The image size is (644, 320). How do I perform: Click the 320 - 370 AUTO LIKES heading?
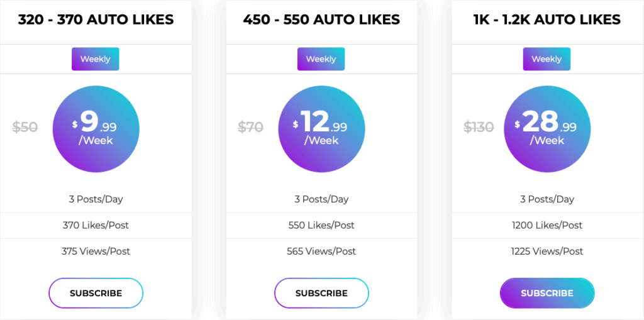point(96,19)
